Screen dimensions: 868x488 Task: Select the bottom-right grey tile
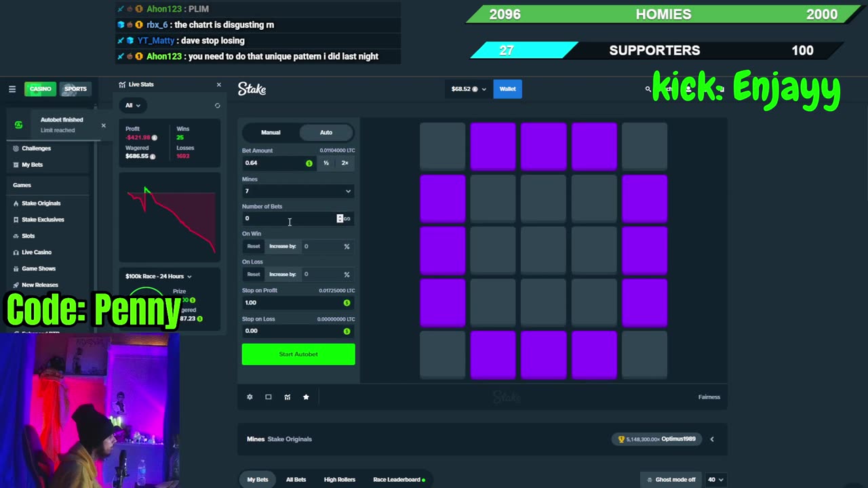pos(645,355)
